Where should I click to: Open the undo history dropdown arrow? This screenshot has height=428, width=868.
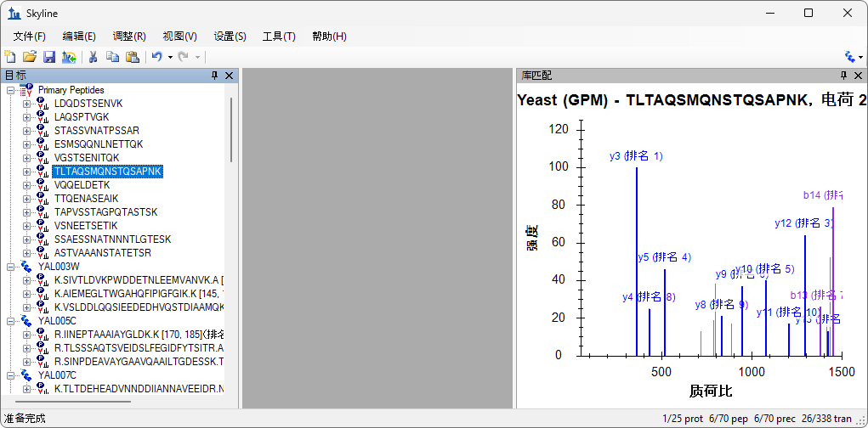tap(170, 57)
